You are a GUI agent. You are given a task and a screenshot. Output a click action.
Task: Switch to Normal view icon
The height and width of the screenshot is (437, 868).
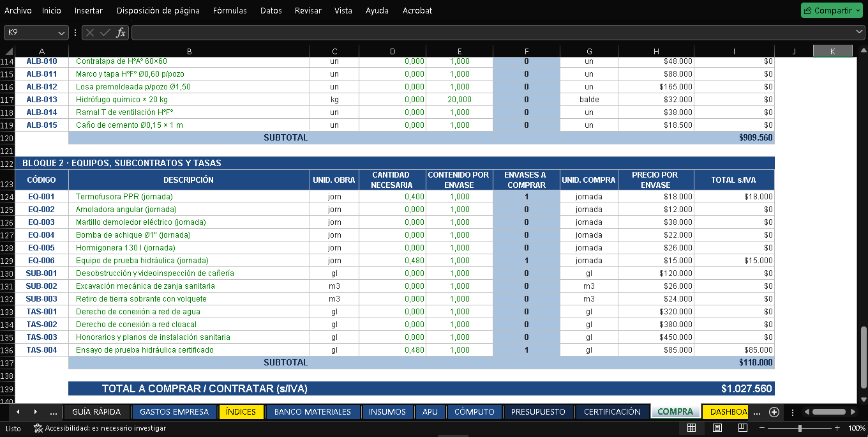(x=691, y=428)
